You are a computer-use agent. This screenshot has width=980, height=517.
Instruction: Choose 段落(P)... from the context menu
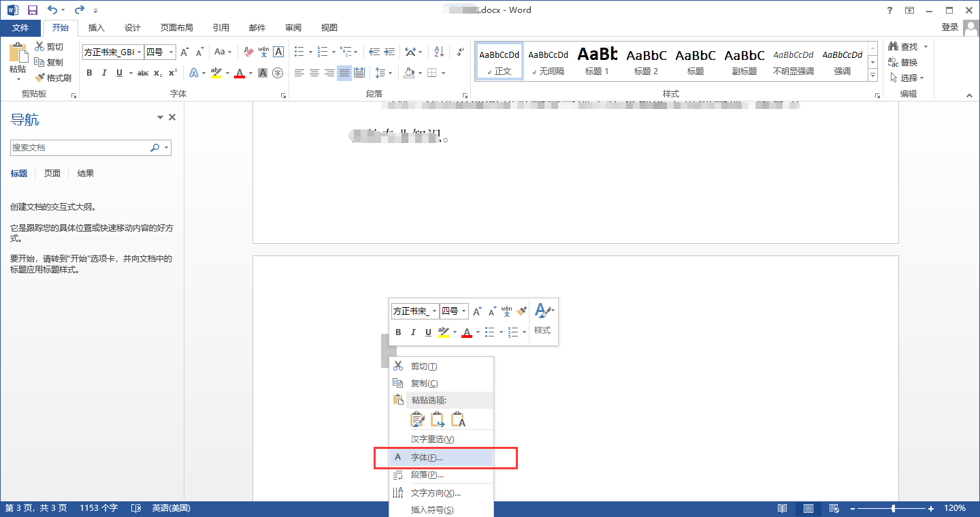[441, 475]
